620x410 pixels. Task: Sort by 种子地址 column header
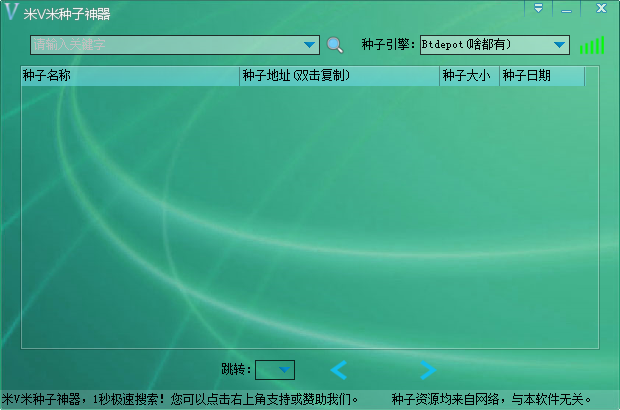click(339, 76)
